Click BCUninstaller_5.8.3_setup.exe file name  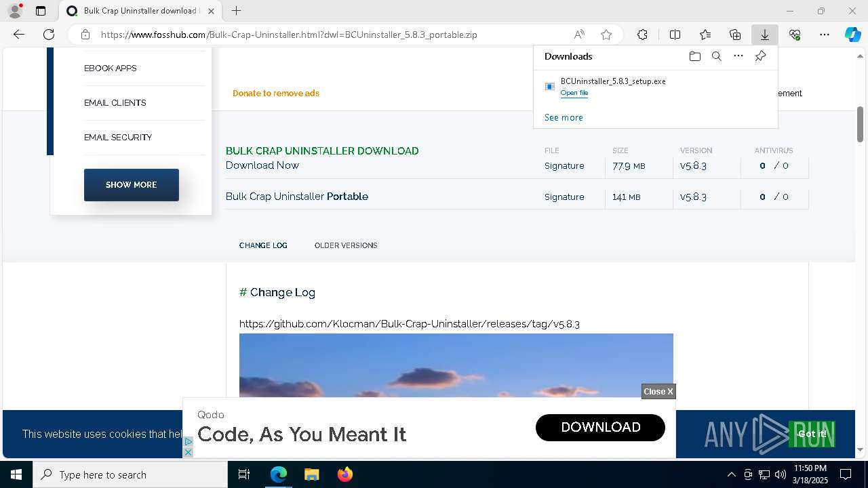[x=613, y=81]
